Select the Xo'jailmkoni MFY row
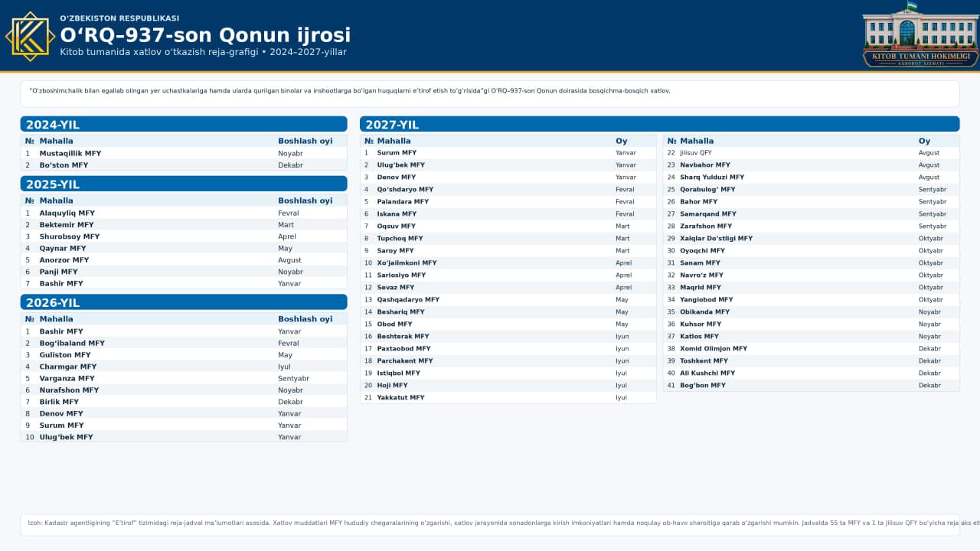Viewport: 980px width, 551px height. tap(508, 263)
